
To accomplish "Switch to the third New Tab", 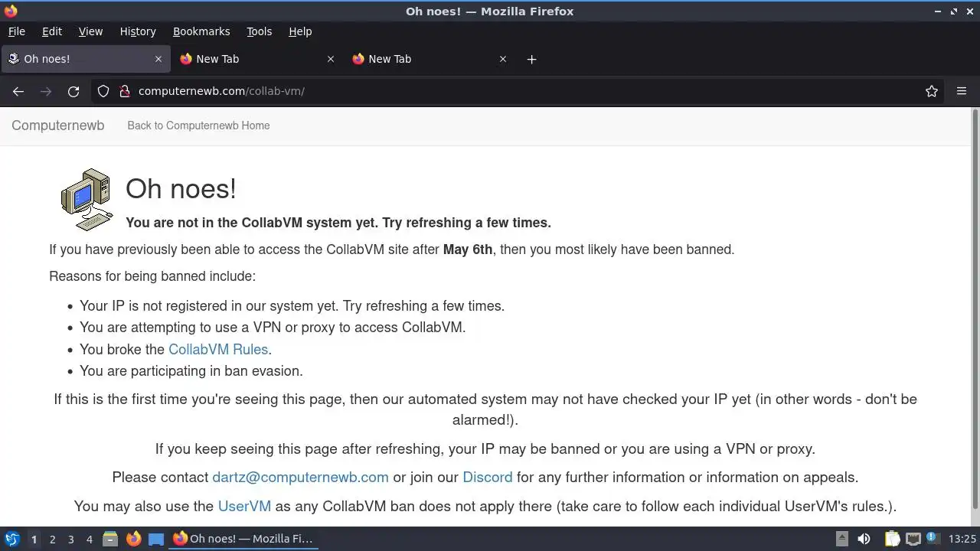I will [429, 59].
